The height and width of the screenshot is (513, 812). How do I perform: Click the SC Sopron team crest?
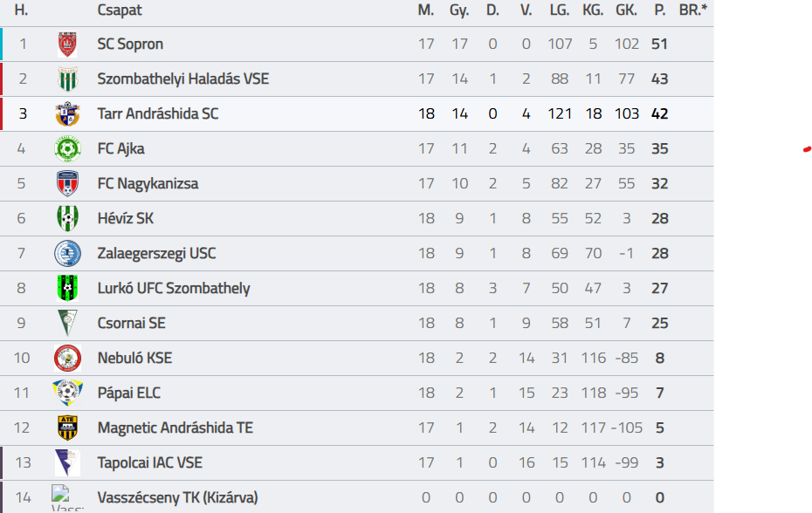[67, 44]
